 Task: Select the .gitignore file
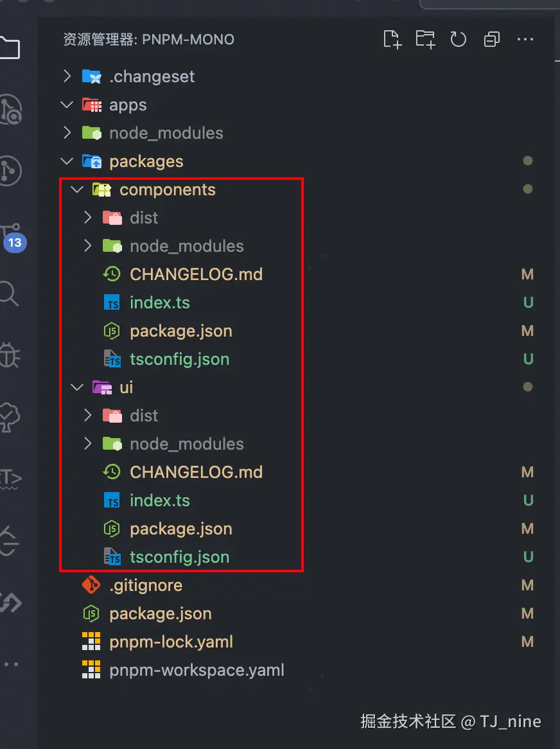pos(146,585)
